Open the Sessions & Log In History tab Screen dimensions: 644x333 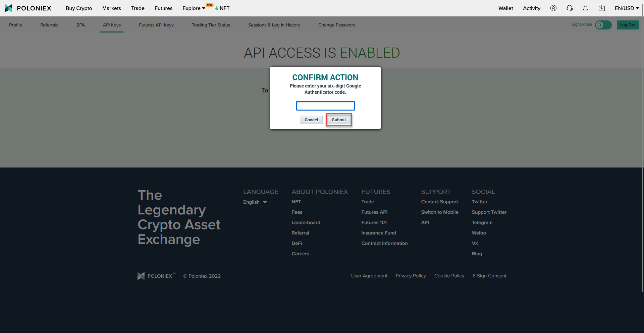[x=274, y=25]
